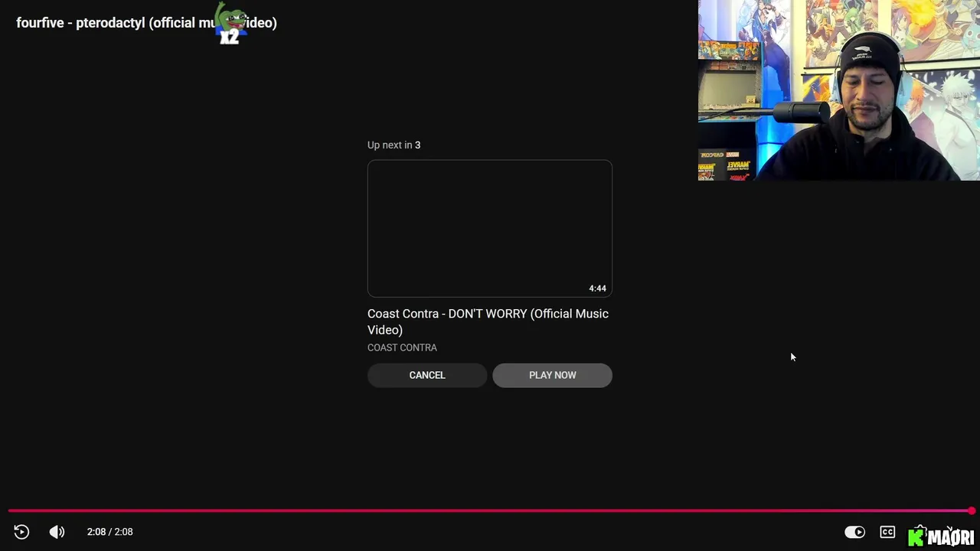Cancel the up next autoplay
The width and height of the screenshot is (980, 551).
coord(427,375)
